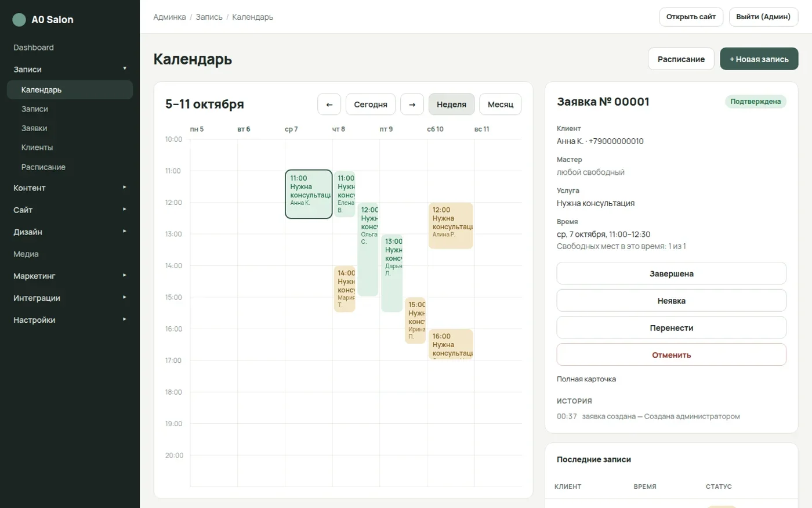Jump to Сегодня in the calendar

click(371, 105)
